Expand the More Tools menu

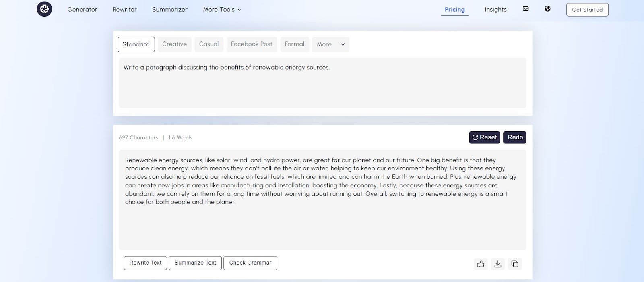pos(223,10)
